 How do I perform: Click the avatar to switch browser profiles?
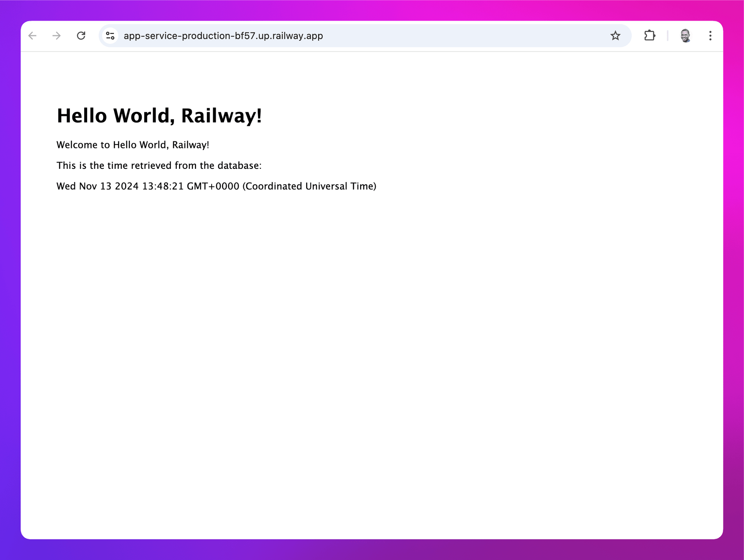[x=685, y=36]
